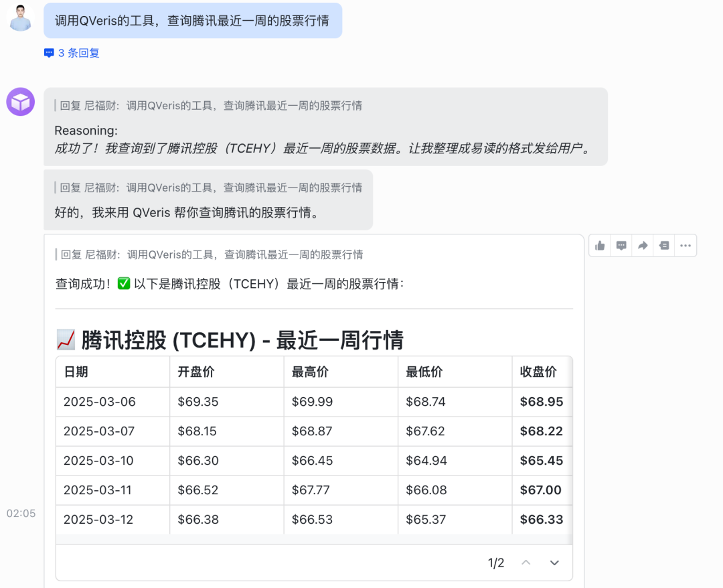Click the thumbs-up icon to like the reply
The image size is (723, 588).
point(599,245)
